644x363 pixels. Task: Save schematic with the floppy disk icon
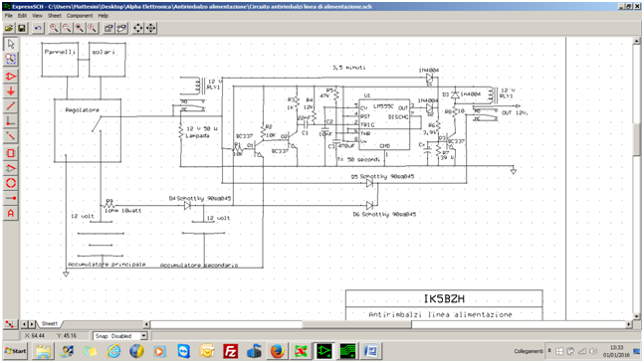coord(21,28)
